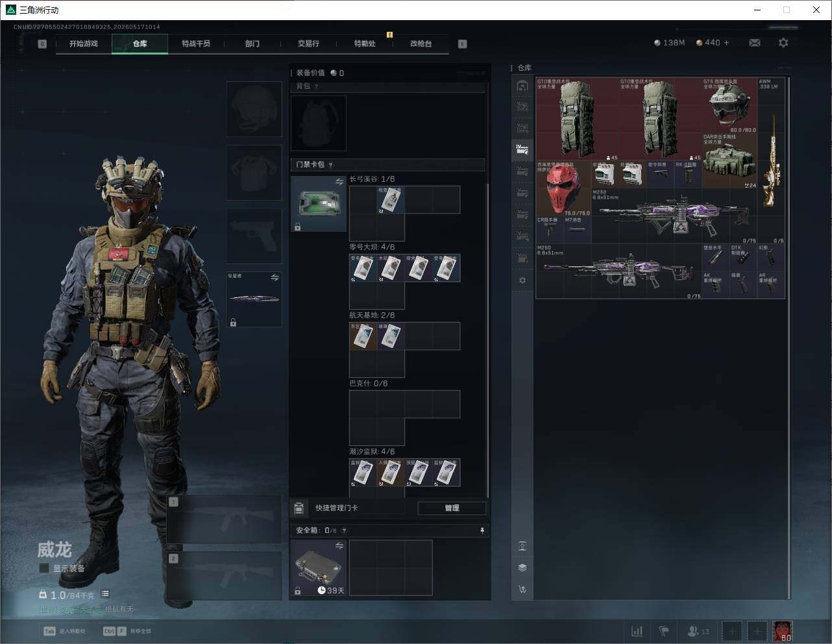The width and height of the screenshot is (832, 644).
Task: Click the equipment panel vertical scrollbar
Action: coord(487,341)
